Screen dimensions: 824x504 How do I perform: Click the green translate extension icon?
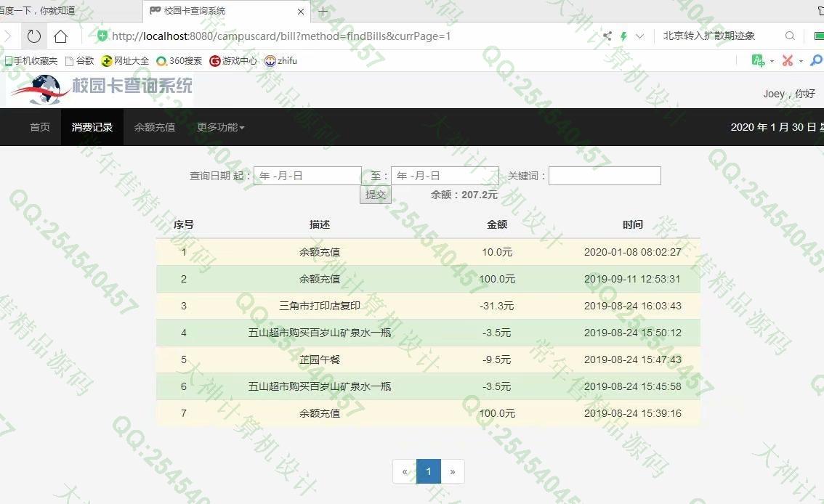click(758, 60)
